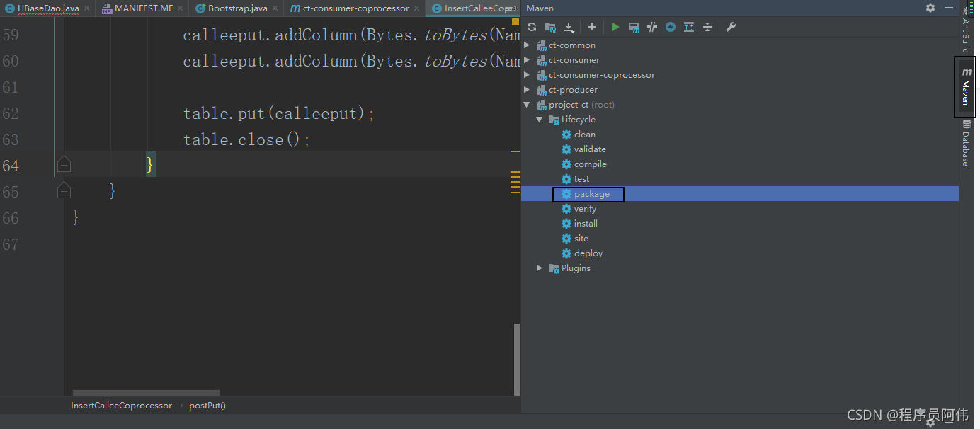Click ct-common Maven module icon
This screenshot has height=429, width=980.
pyautogui.click(x=542, y=45)
